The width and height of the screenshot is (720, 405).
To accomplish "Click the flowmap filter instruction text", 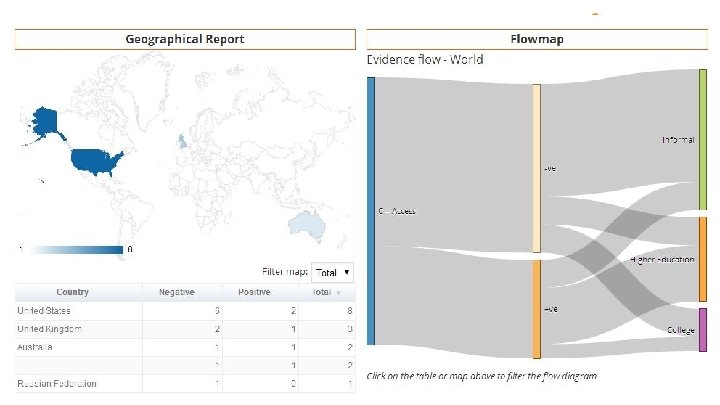I will click(482, 376).
